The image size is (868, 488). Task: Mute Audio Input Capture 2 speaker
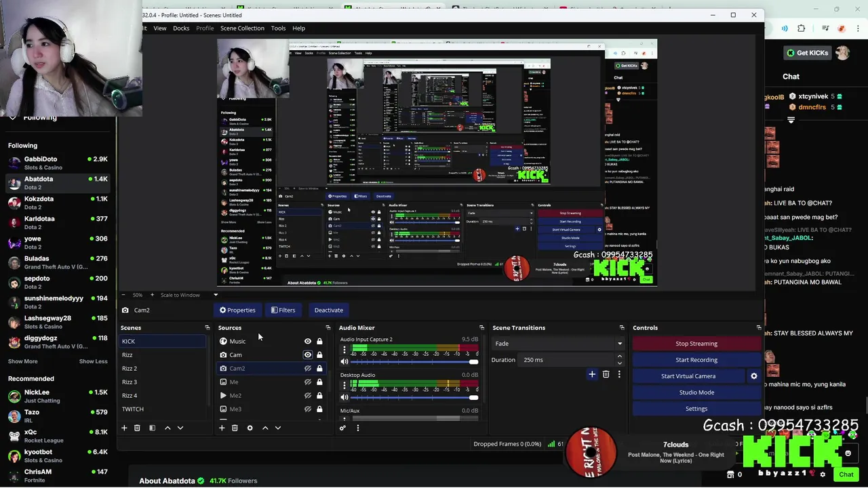[344, 362]
